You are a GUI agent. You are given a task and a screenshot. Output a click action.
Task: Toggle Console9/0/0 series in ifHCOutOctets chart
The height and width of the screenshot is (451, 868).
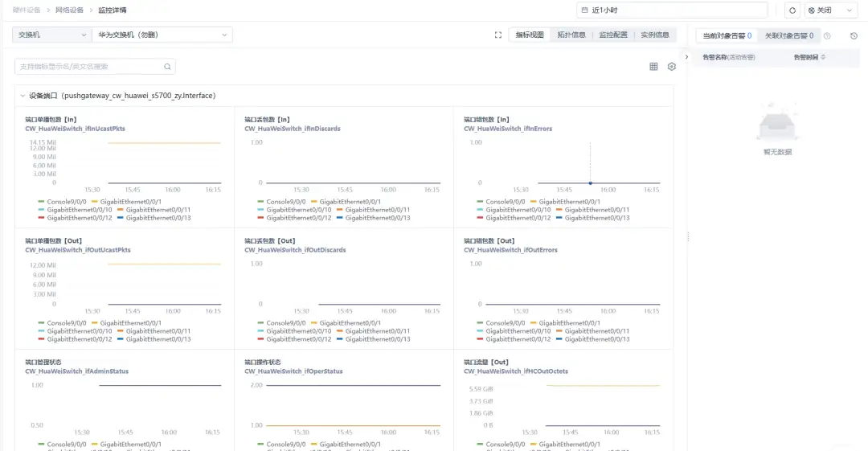(501, 445)
